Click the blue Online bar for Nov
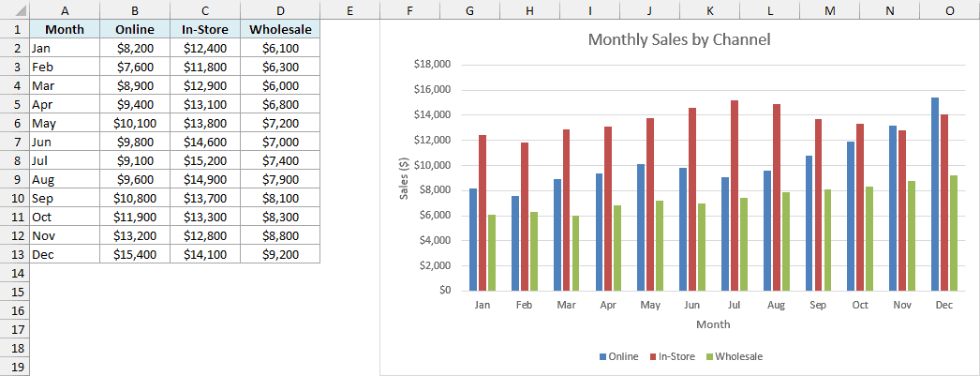The width and height of the screenshot is (980, 376). (893, 208)
